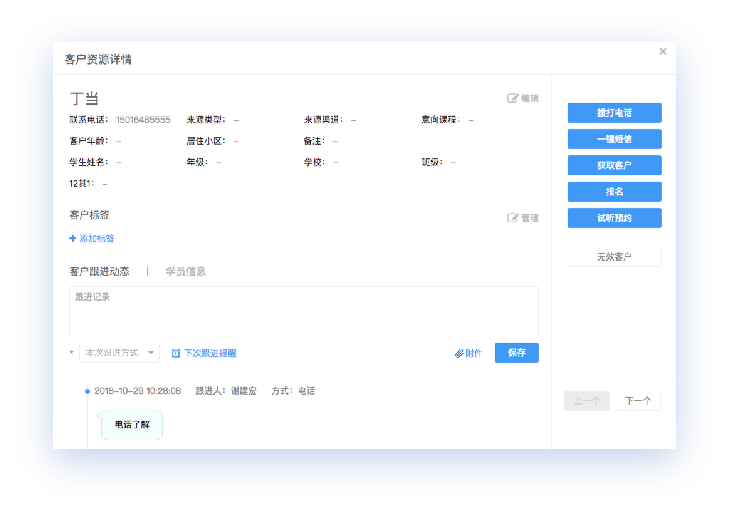Mark as 无效客户
Viewport: 729px width, 513px height.
(x=614, y=257)
